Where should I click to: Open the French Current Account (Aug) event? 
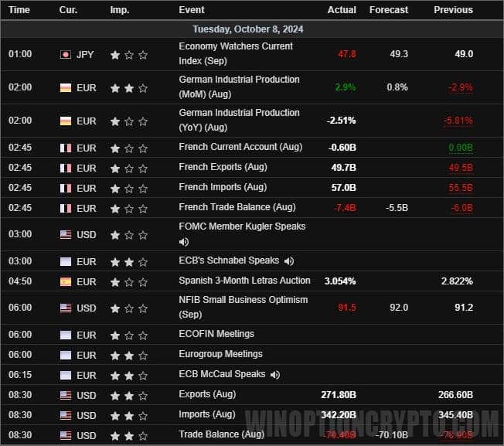coord(240,147)
